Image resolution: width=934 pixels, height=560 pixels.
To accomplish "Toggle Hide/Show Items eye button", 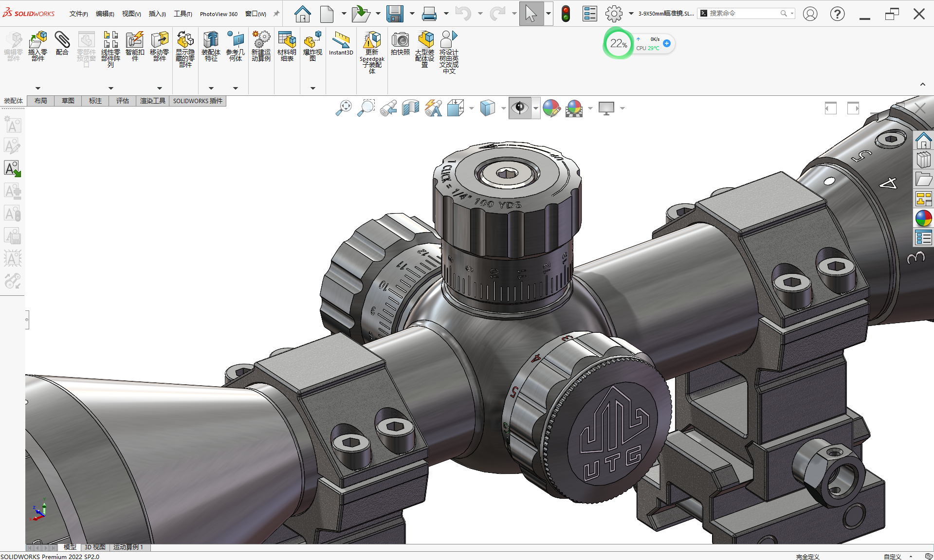I will [520, 108].
